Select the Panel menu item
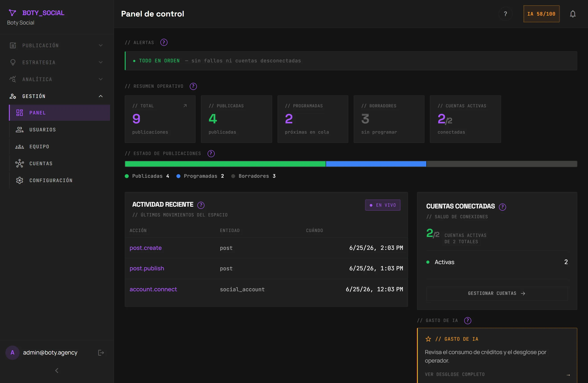 tap(59, 113)
